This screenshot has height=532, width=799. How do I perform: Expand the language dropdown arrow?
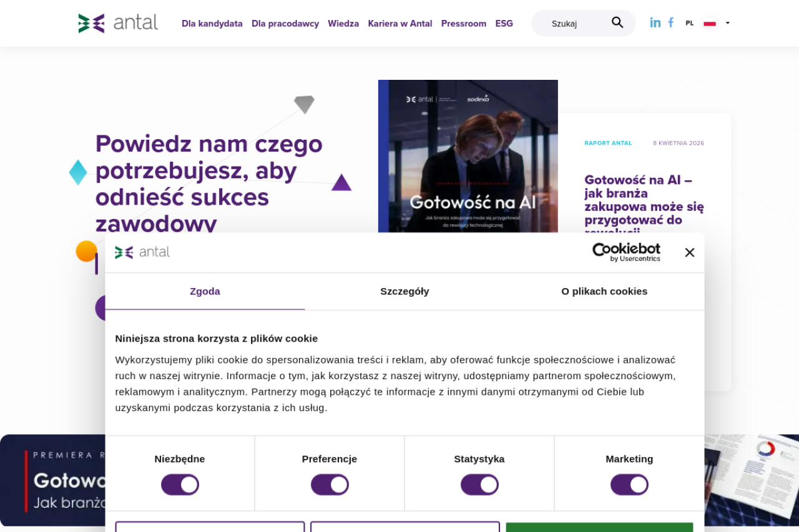(x=727, y=23)
